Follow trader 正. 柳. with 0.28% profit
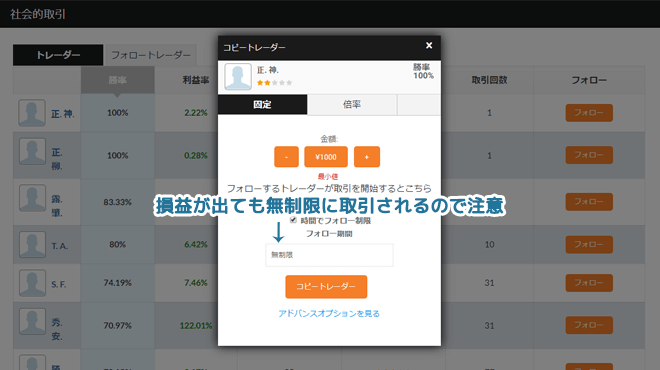Screen dimensions: 660x370 click(x=589, y=155)
